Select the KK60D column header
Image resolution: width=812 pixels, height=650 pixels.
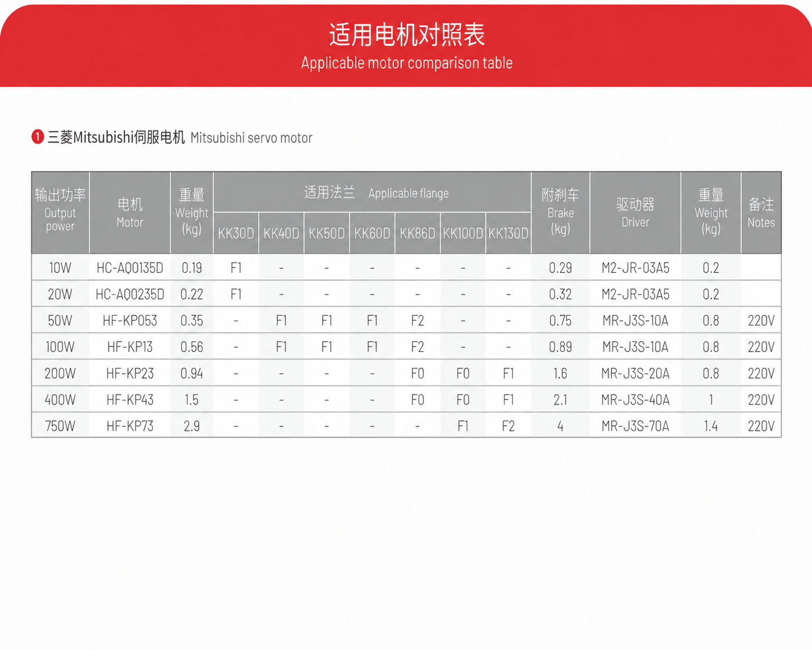[372, 233]
